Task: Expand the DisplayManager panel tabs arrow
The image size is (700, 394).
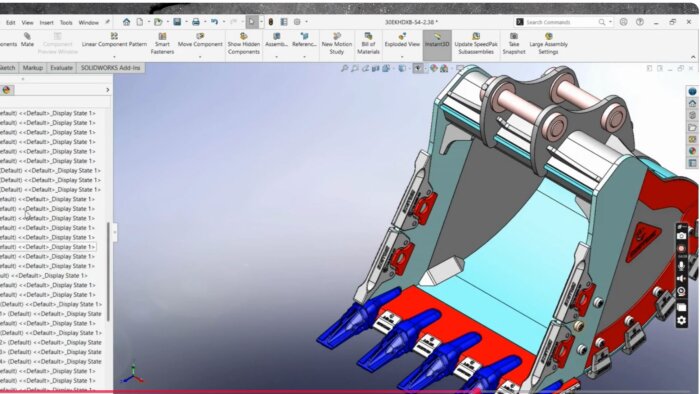Action: click(x=108, y=90)
